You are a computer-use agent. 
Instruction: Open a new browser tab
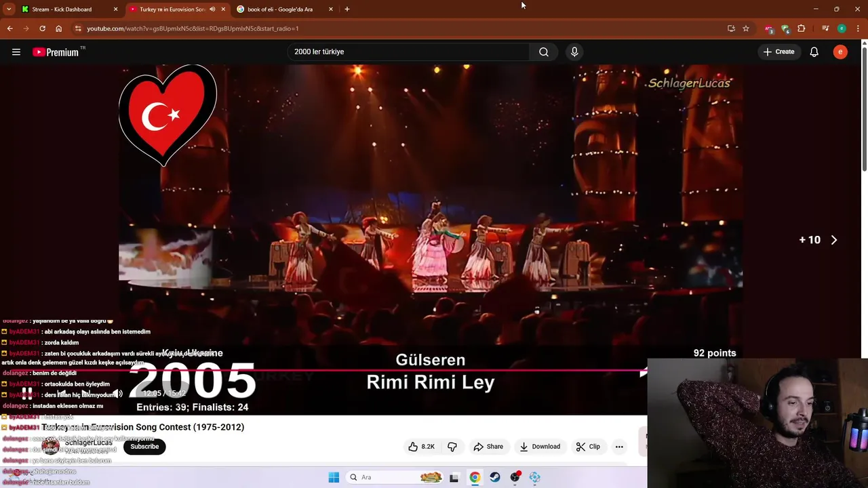pyautogui.click(x=347, y=9)
